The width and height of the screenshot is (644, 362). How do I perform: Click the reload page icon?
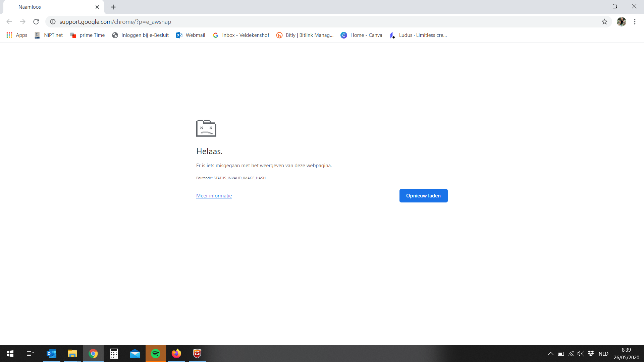coord(36,22)
